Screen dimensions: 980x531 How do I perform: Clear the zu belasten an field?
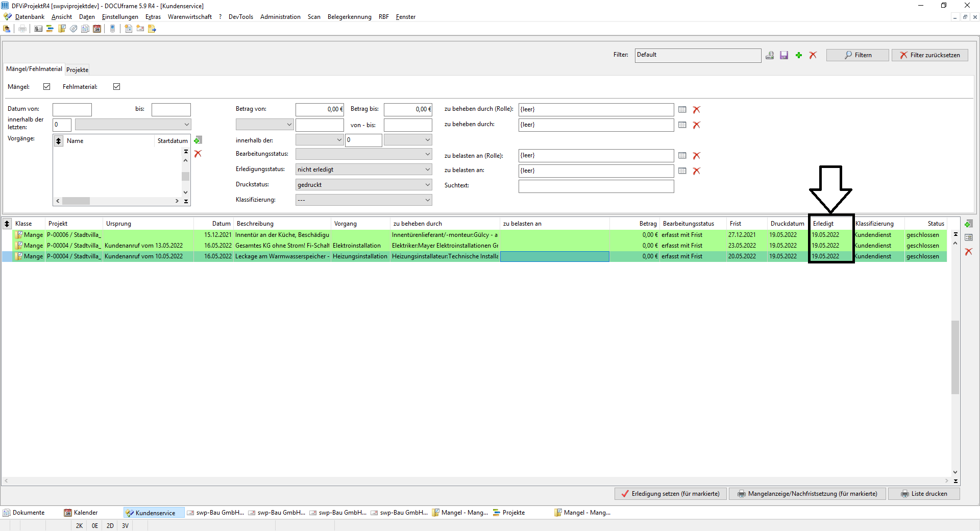pos(697,171)
